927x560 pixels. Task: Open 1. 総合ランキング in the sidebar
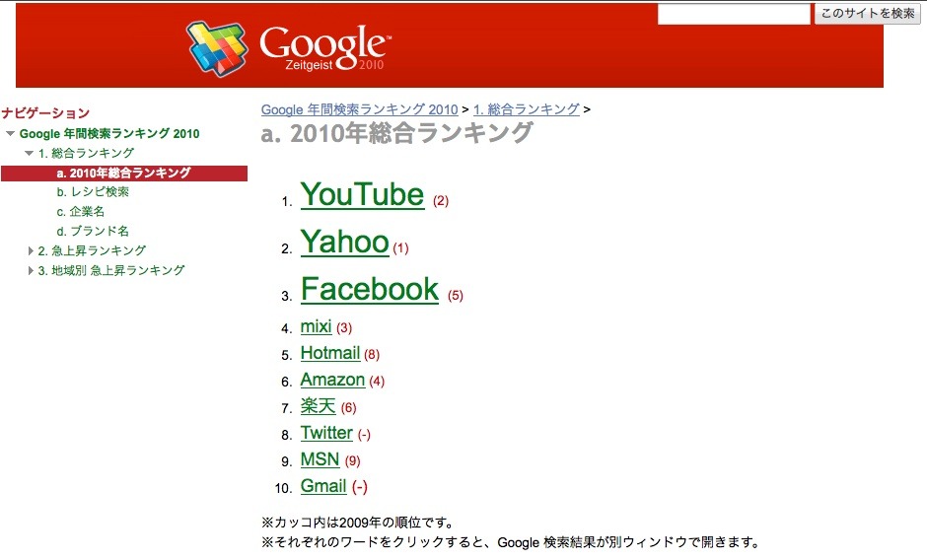click(87, 153)
